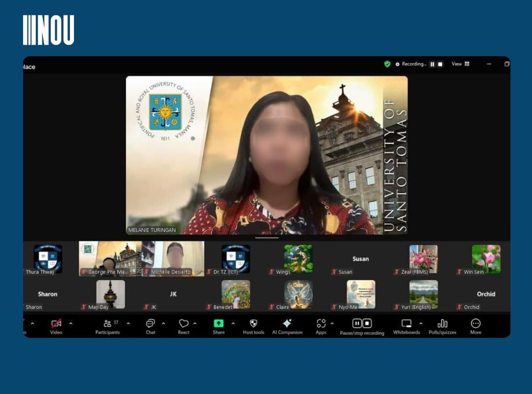532x394 pixels.
Task: Select Nyo Me participant tile
Action: pos(360,294)
